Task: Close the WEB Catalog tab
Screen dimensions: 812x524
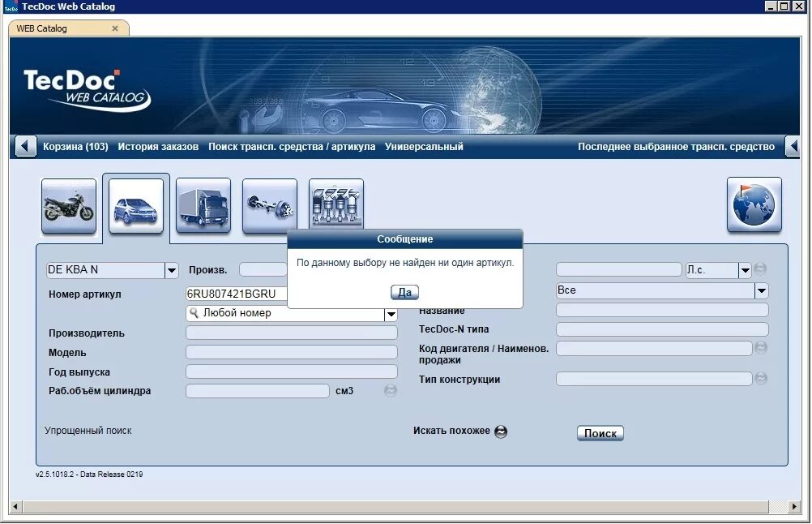Action: (115, 28)
